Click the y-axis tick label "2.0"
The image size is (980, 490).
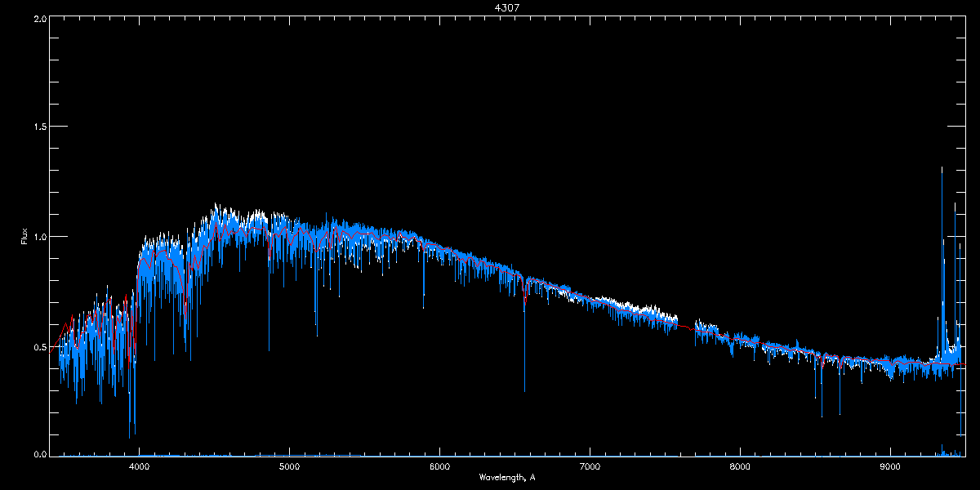[x=39, y=17]
